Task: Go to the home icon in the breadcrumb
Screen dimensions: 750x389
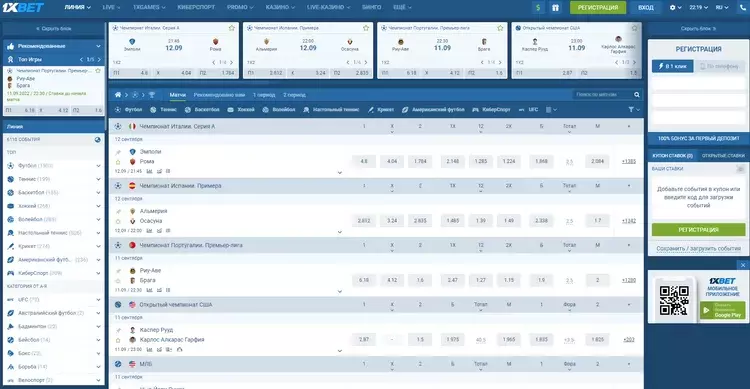Action: coord(118,95)
